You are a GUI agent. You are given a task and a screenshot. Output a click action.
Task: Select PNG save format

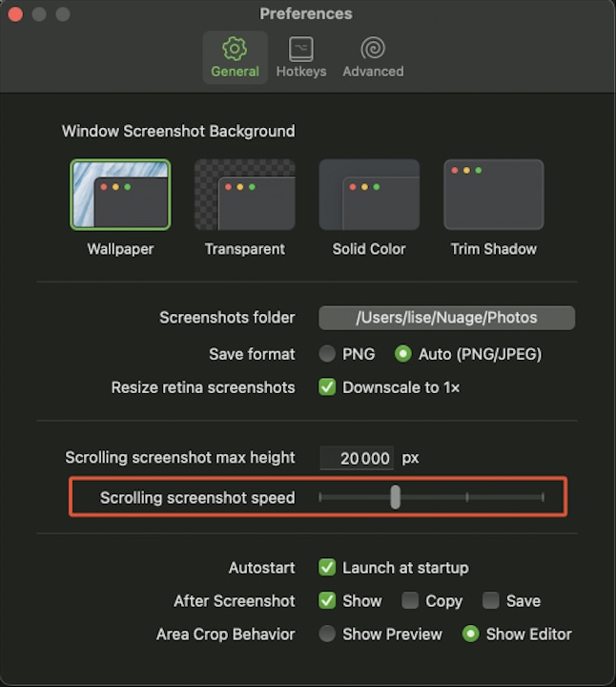click(328, 354)
